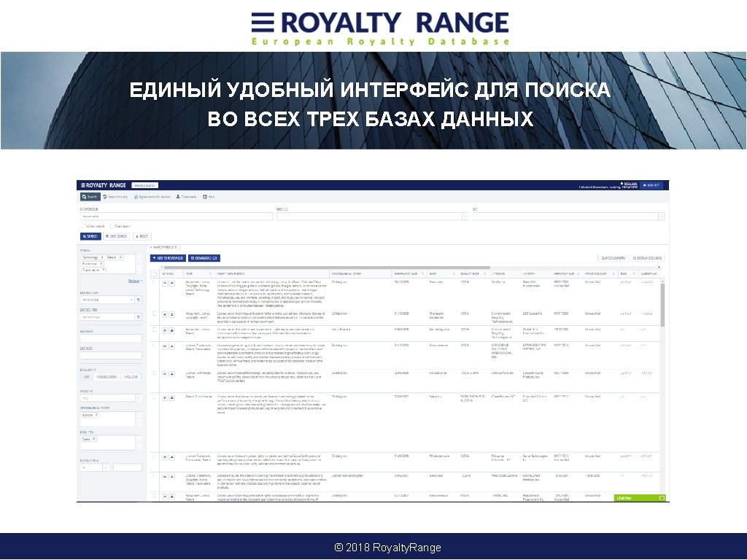Click the SAVE SEARCH button
The height and width of the screenshot is (560, 747).
coord(117,236)
